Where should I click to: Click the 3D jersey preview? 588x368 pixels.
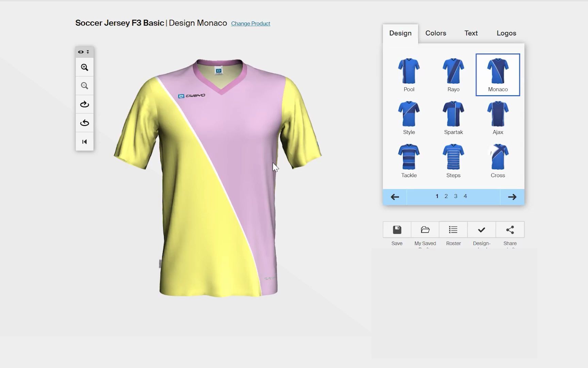(x=218, y=178)
